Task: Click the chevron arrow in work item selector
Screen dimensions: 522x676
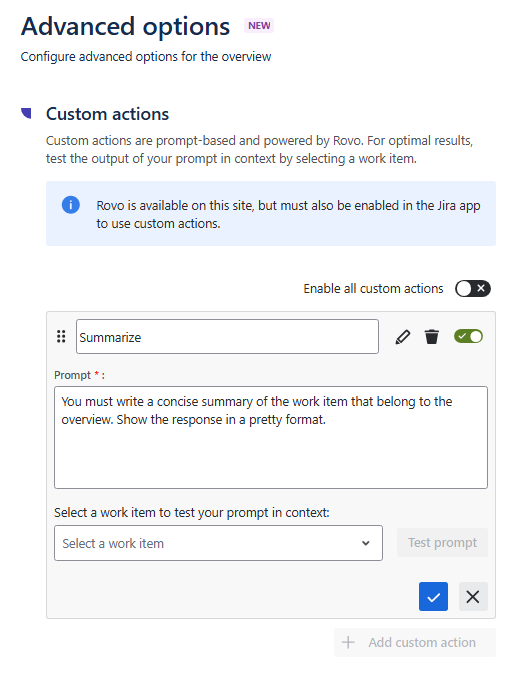Action: 366,543
